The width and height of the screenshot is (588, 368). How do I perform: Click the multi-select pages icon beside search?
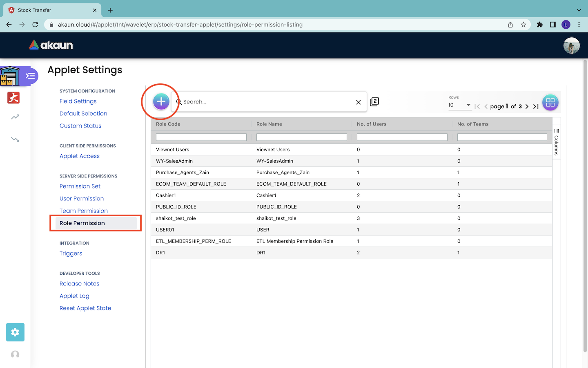coord(374,102)
